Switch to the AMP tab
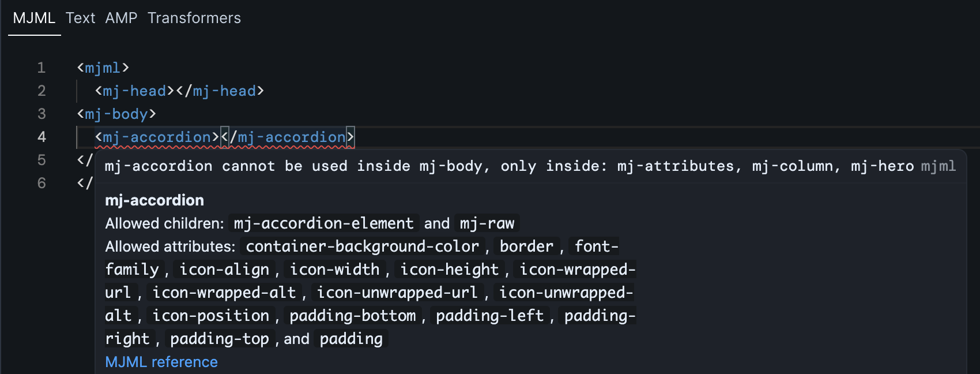Image resolution: width=980 pixels, height=374 pixels. [121, 18]
